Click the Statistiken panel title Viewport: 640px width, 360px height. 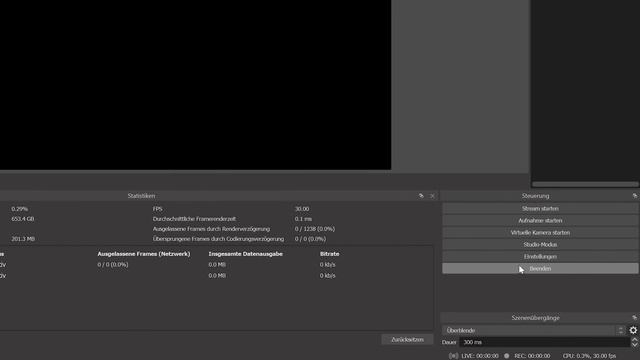pos(141,196)
